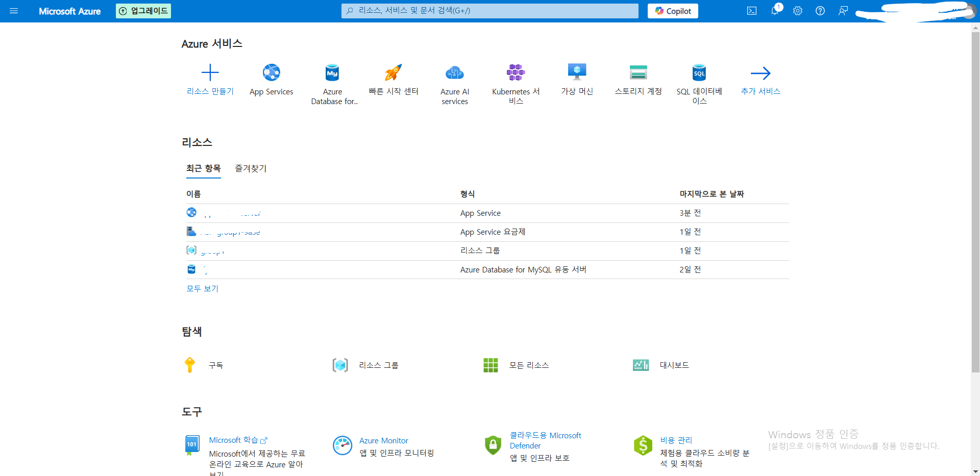Viewport: 980px width, 476px height.
Task: Open the help question mark icon
Action: (x=820, y=11)
